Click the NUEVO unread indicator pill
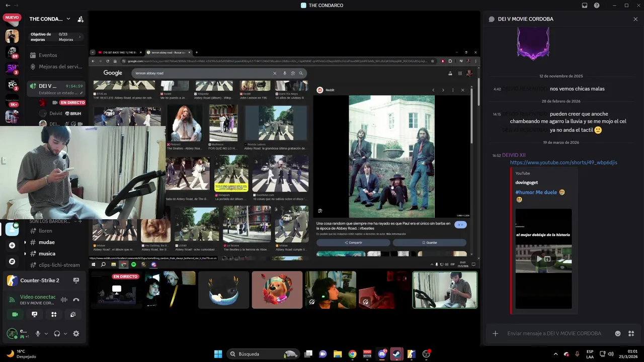Viewport: 644px width, 362px height. (12, 18)
